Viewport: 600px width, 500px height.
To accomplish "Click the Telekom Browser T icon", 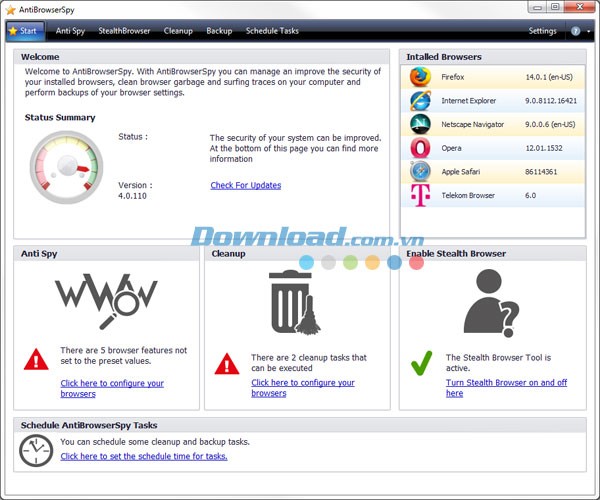I will (420, 195).
